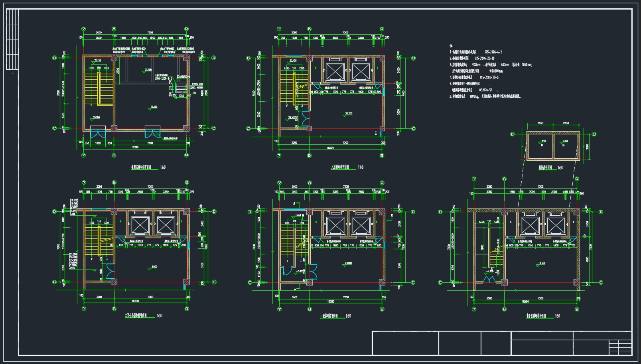Pick left cell of small pit plan

coord(540,146)
